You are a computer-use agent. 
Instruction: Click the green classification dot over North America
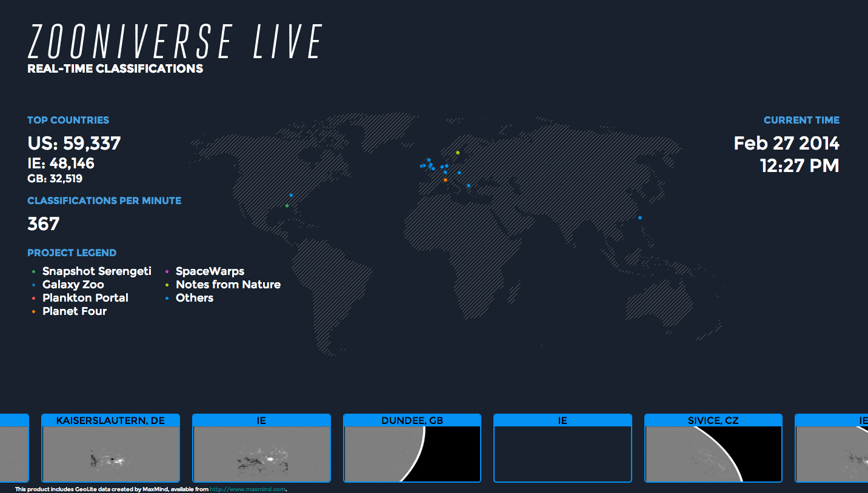(286, 206)
